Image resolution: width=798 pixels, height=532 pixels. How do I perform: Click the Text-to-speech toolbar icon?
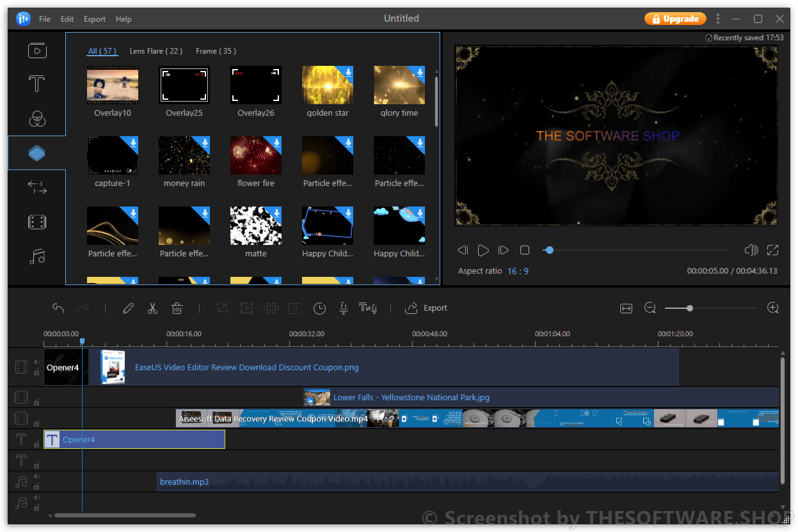[367, 308]
